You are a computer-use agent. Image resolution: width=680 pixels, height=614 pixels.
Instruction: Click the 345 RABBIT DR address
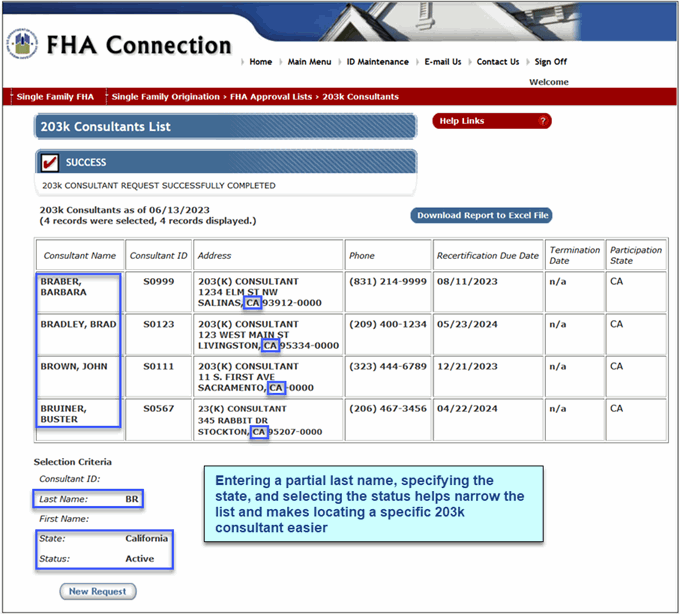point(233,420)
